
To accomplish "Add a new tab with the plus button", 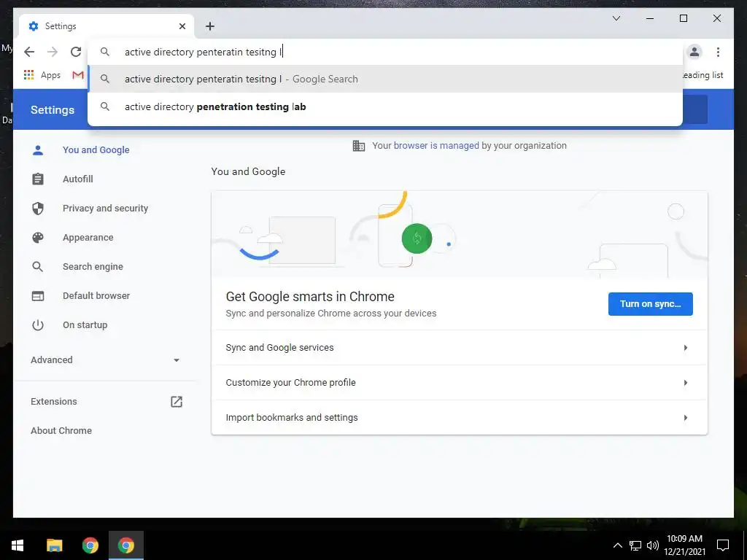I will point(210,26).
